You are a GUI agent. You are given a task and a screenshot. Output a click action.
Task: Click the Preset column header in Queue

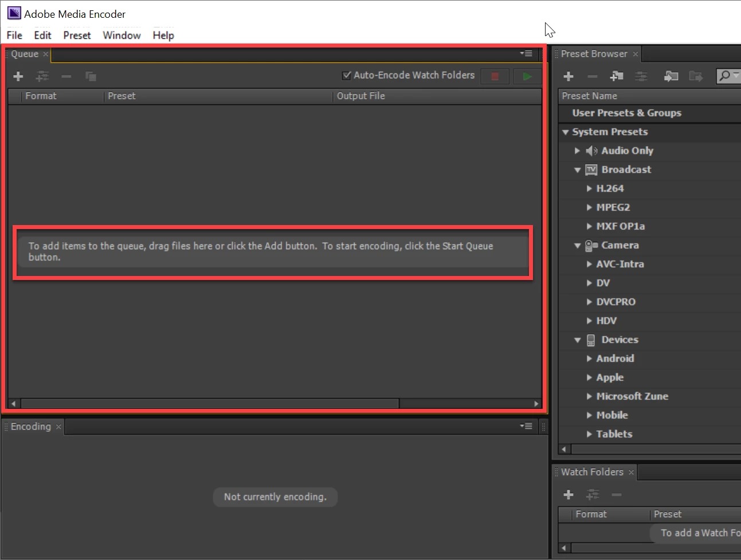[x=219, y=96]
